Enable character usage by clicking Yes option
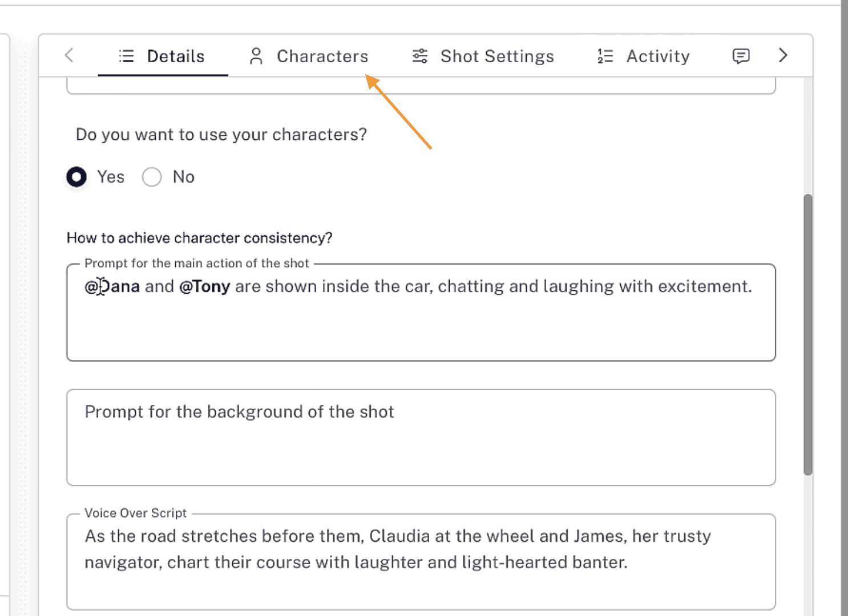Screen dimensions: 848x616 point(76,177)
